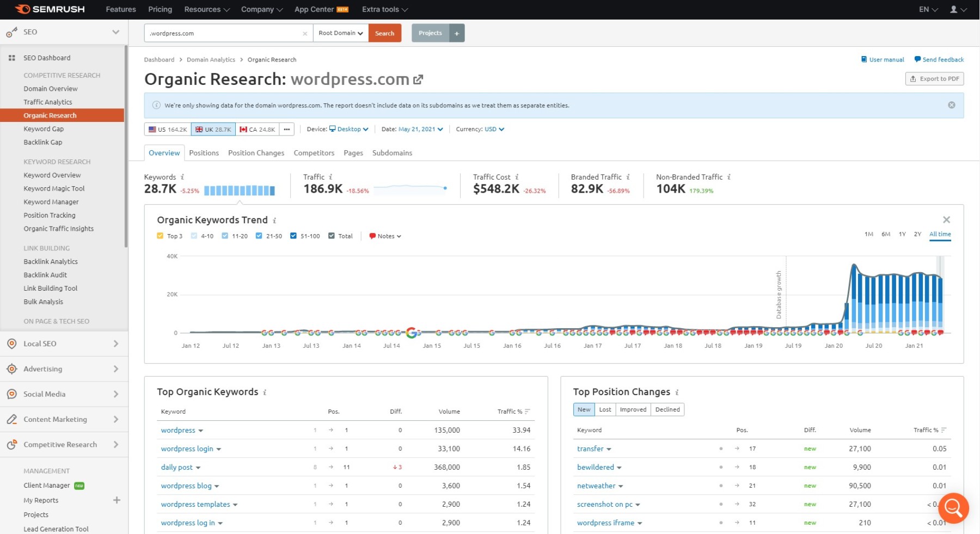980x534 pixels.
Task: Select the 1Y time range
Action: pos(902,234)
